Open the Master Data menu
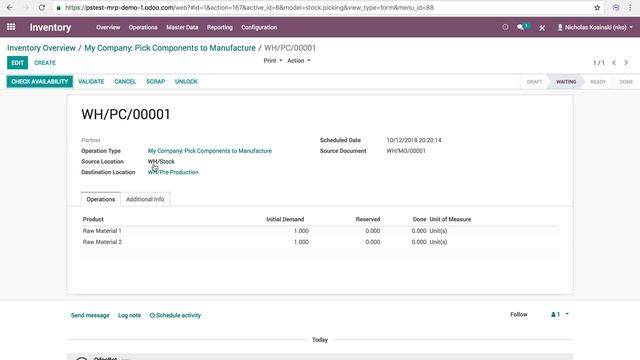Screen dimensions: 640x360 182,27
